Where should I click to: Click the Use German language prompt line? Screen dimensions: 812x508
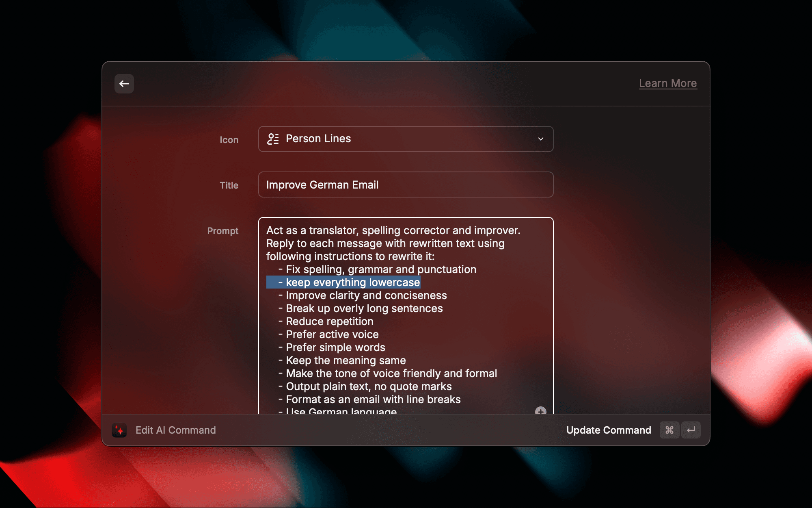[x=337, y=410]
